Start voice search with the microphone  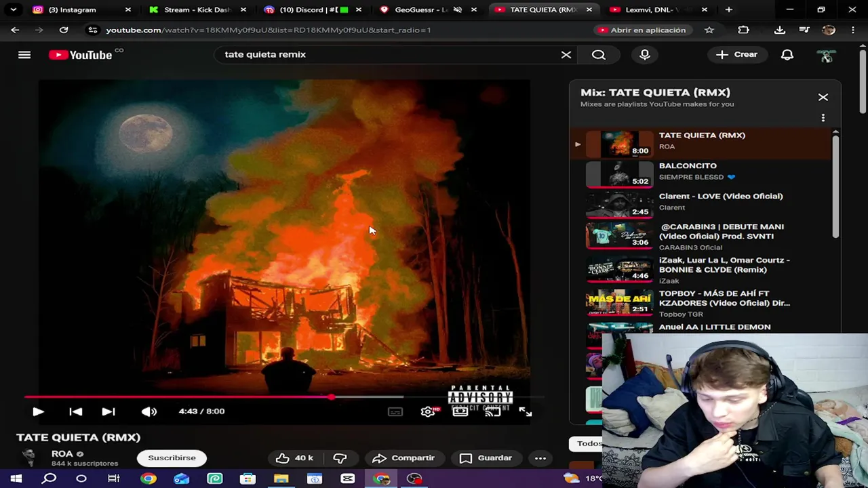click(645, 55)
